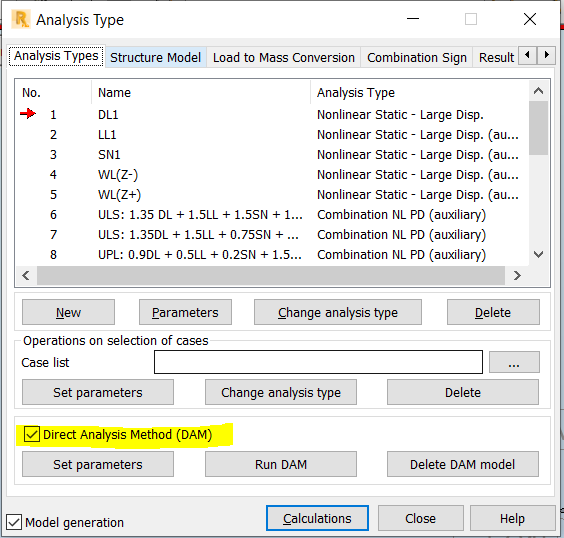Click the horizontal scrollbar thumb of the list

271,275
